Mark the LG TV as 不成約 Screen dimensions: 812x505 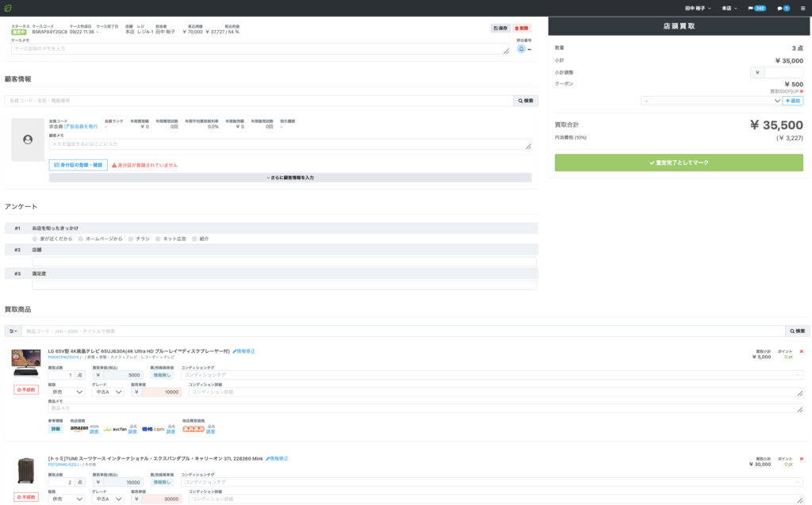tap(26, 389)
